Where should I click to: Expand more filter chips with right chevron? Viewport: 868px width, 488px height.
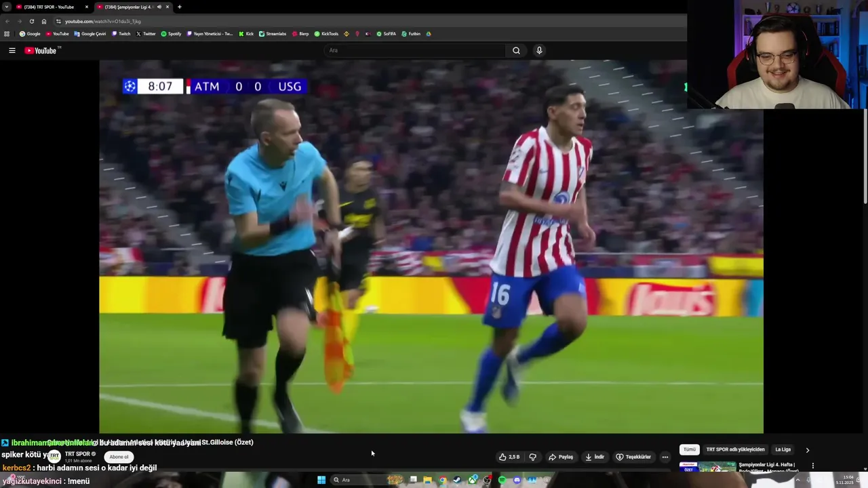[x=807, y=450]
